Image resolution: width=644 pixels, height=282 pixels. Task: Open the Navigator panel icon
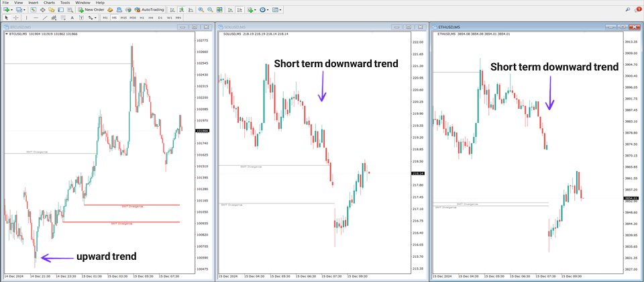52,9
